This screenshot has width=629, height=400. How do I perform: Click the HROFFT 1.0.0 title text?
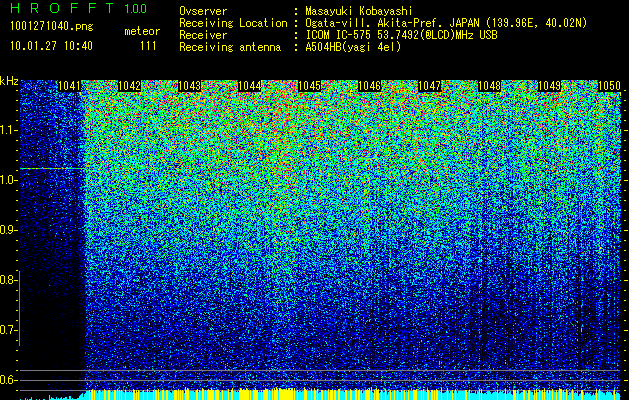(78, 8)
